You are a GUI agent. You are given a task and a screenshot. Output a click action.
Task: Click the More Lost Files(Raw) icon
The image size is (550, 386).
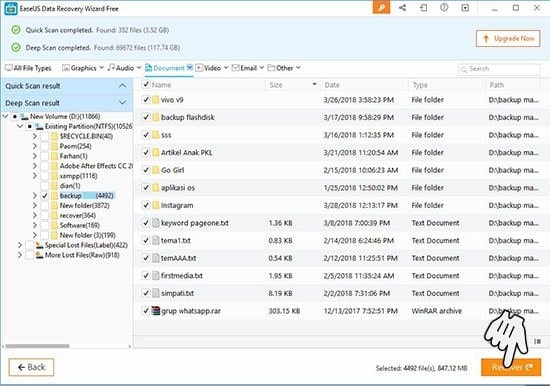pyautogui.click(x=39, y=255)
